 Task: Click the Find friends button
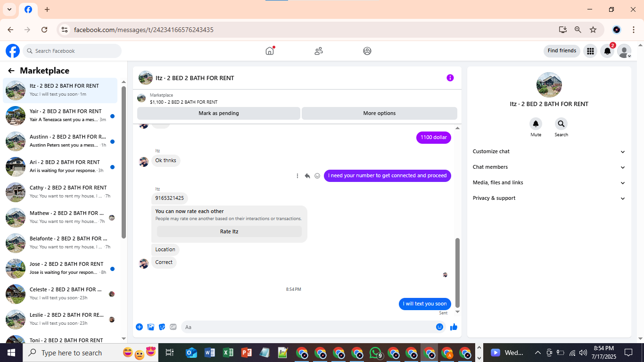(562, 51)
